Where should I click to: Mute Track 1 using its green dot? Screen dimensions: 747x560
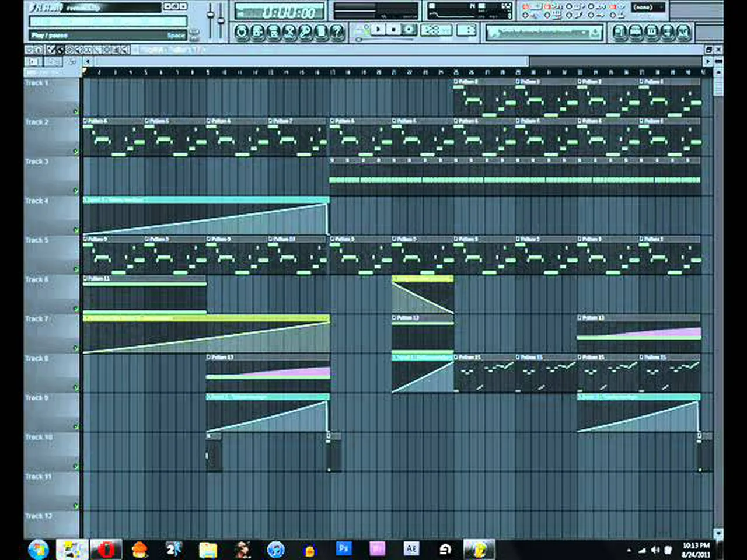[x=75, y=111]
